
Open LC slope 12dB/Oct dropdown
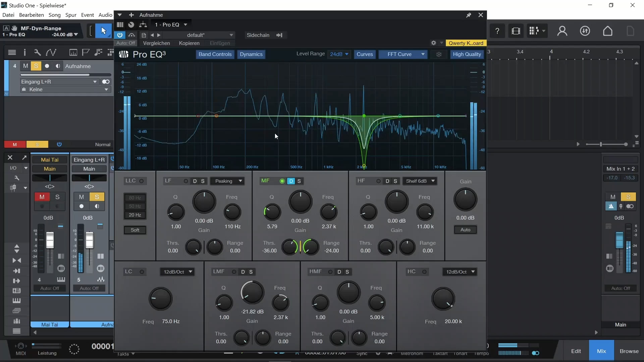point(177,272)
